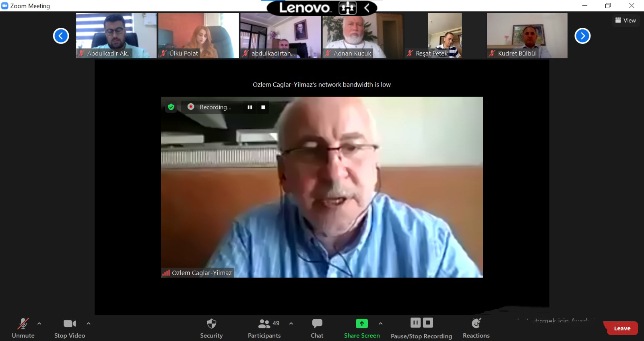Click the green Share Screen icon
Viewport: 644px width, 341px height.
(x=361, y=324)
